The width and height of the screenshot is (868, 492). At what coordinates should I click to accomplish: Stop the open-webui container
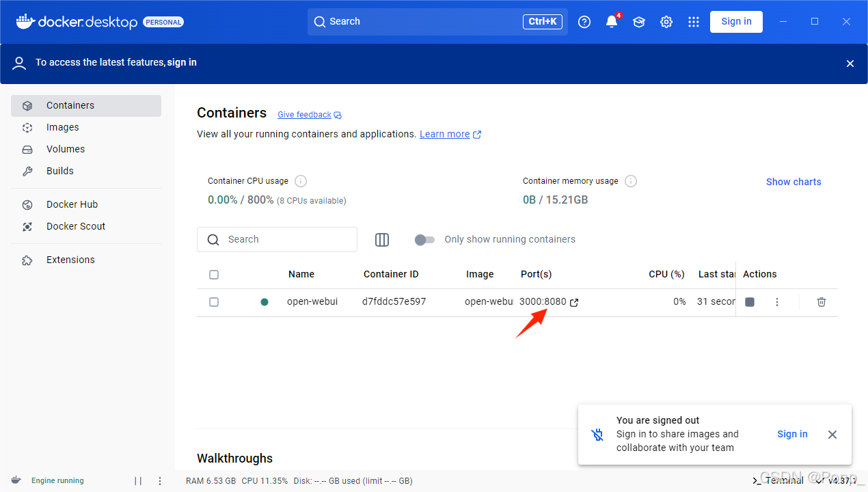pyautogui.click(x=750, y=302)
